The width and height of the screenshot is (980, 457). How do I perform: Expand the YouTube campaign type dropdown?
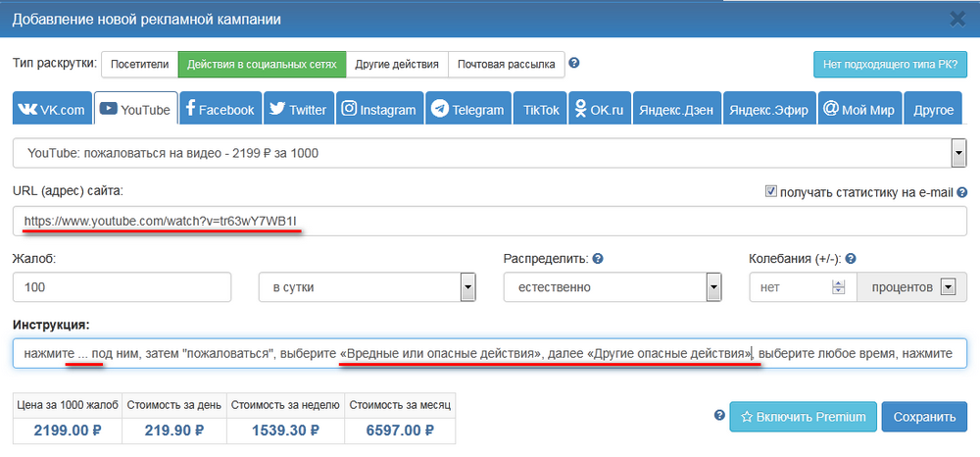(956, 155)
